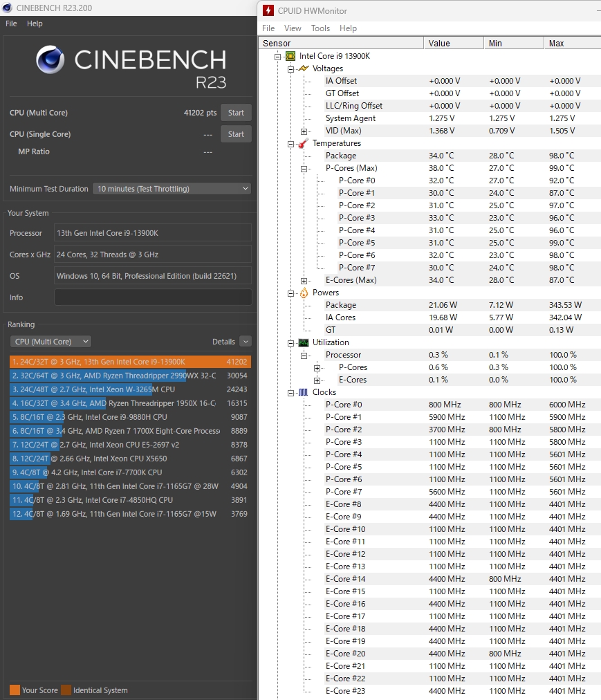
Task: Click the Sensor column header
Action: pos(341,44)
